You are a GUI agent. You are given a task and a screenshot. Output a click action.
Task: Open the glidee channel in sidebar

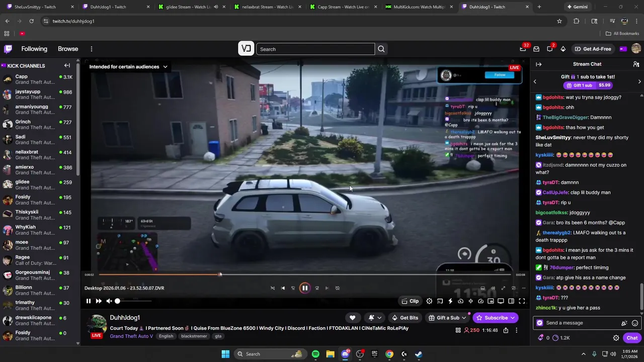pos(39,185)
